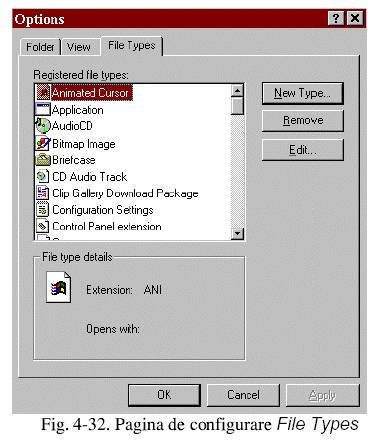Cancel the Options dialog
The image size is (385, 445).
[x=243, y=395]
